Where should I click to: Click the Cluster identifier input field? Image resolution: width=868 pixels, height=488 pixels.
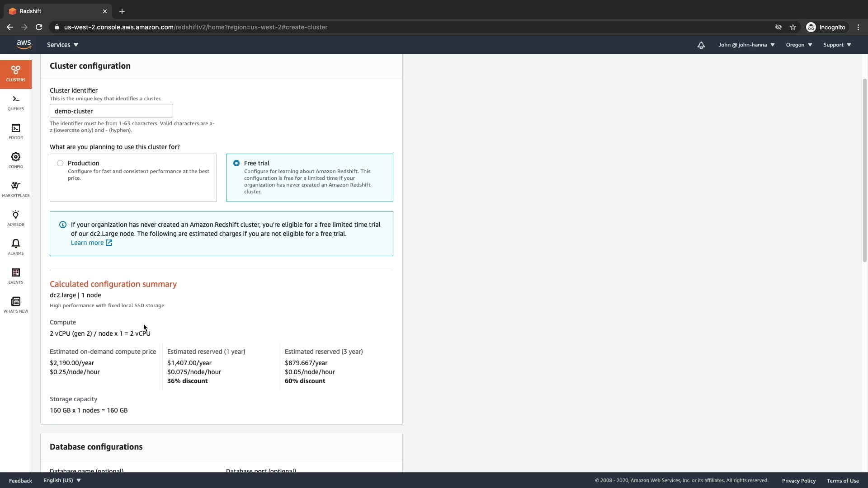111,111
